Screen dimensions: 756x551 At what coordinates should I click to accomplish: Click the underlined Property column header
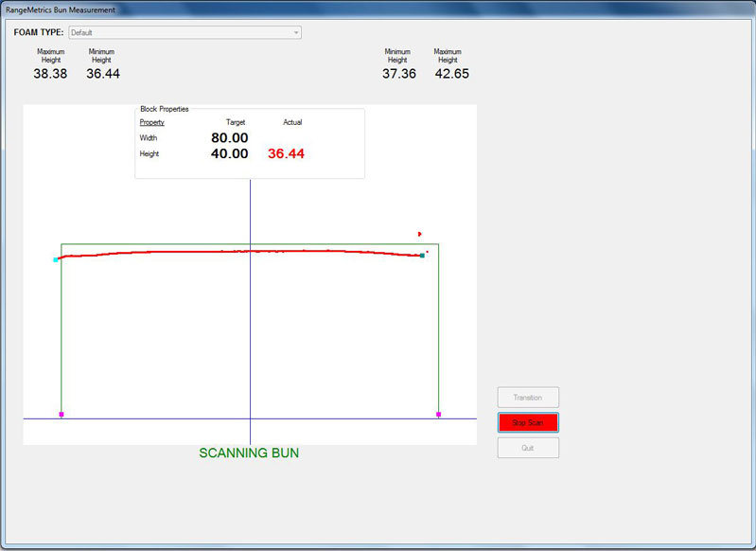[152, 122]
